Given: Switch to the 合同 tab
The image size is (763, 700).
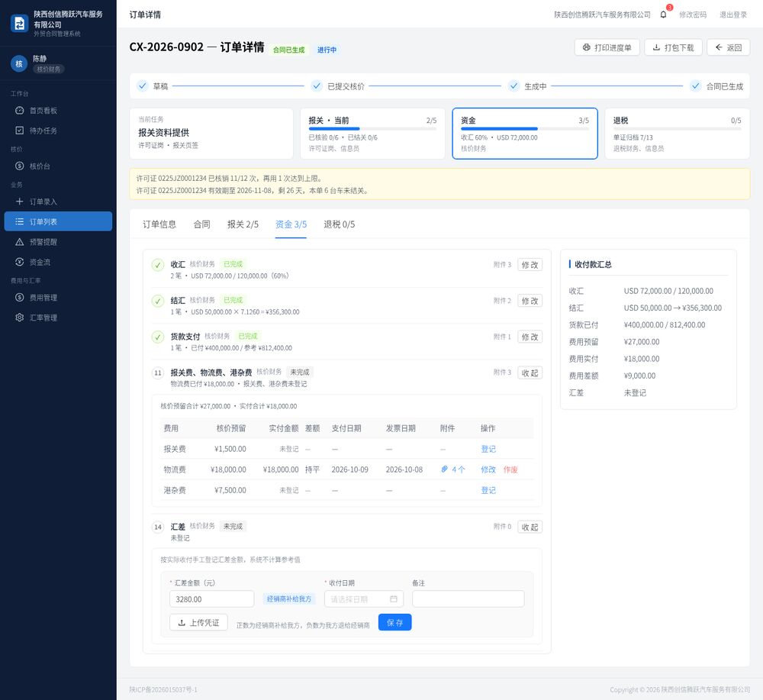Looking at the screenshot, I should point(201,224).
